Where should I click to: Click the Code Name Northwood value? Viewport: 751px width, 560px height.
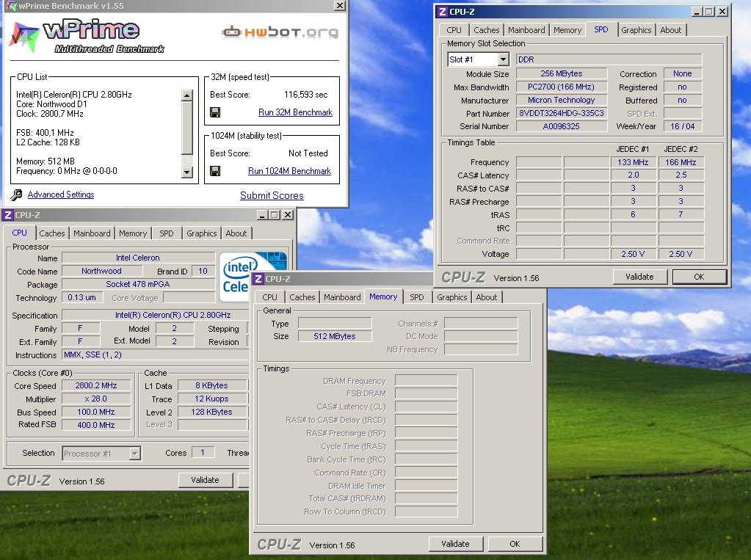[101, 271]
